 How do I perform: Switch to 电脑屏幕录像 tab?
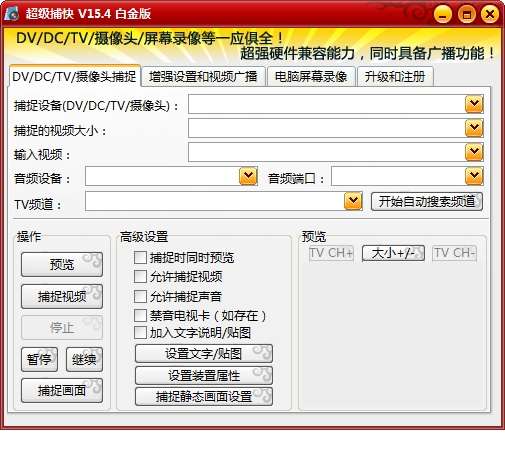(x=311, y=77)
